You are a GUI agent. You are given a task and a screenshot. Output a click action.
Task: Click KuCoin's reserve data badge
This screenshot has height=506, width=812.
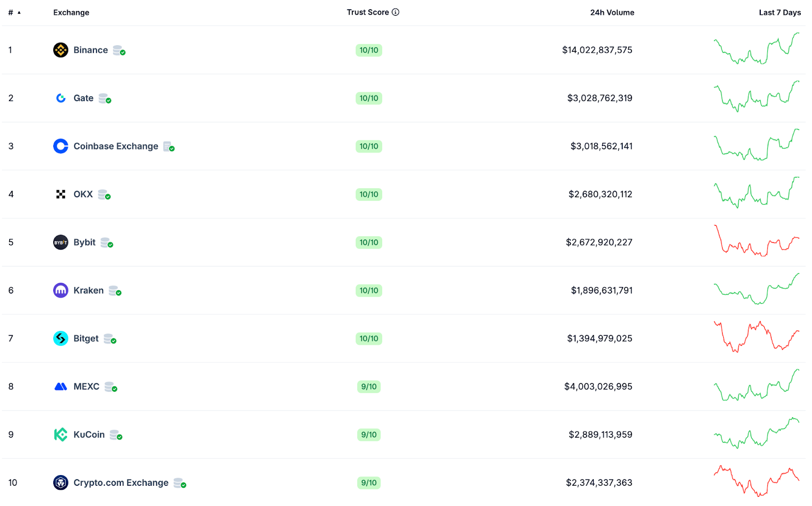116,436
